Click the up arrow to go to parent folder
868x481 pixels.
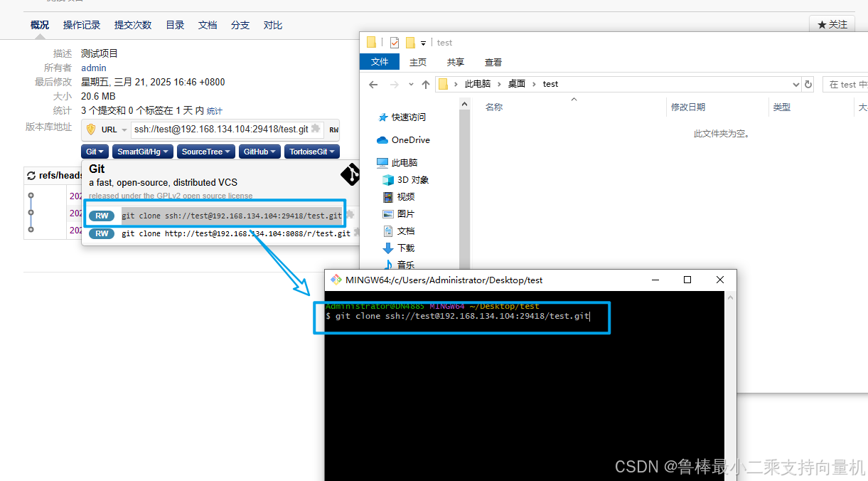click(425, 84)
